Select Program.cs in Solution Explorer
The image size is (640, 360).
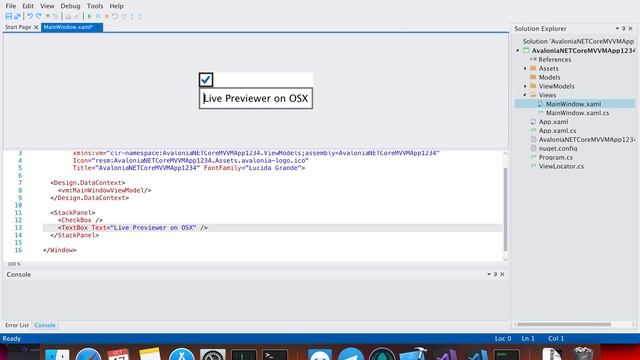tap(556, 158)
